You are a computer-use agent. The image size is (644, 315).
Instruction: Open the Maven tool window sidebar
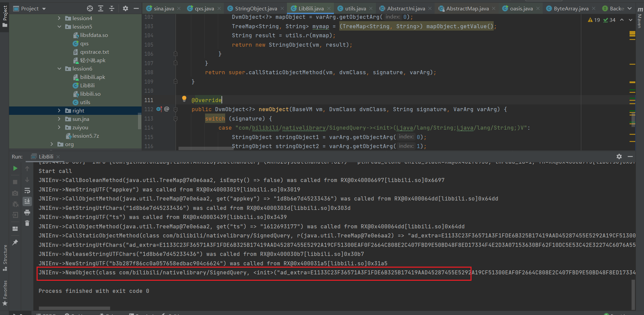tap(640, 17)
